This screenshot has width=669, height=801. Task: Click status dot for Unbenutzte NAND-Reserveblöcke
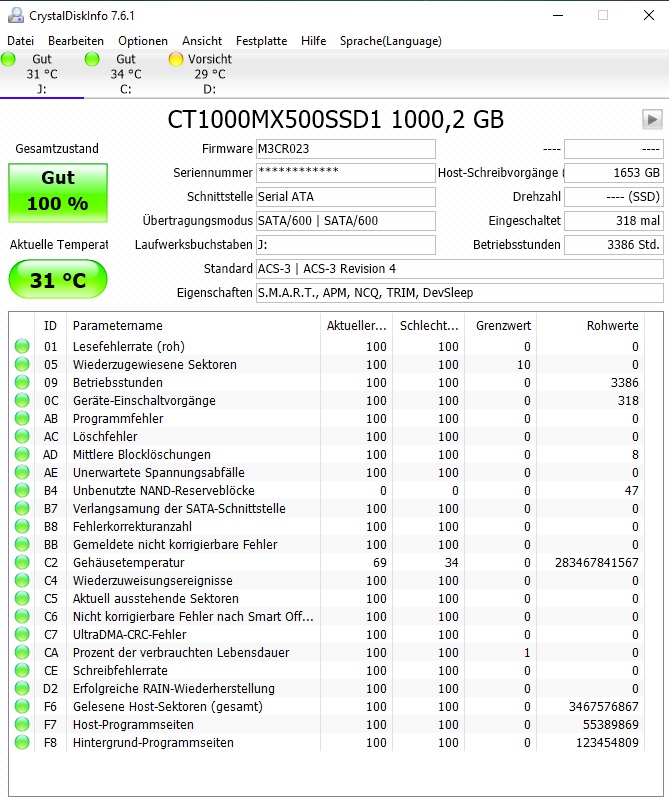[x=22, y=490]
